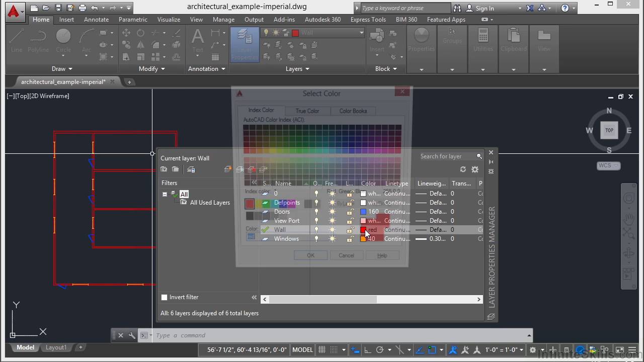Toggle freeze sun for View Port layer

tap(332, 221)
